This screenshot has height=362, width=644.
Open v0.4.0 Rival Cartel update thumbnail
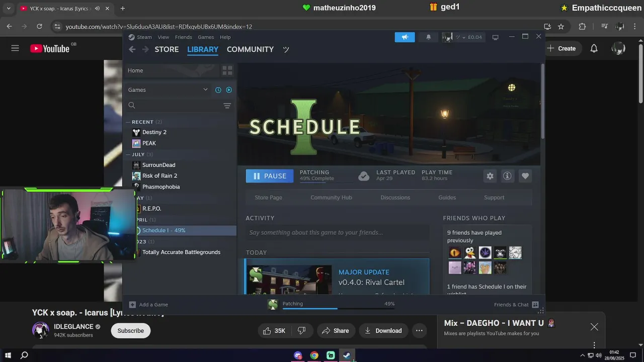click(x=289, y=280)
